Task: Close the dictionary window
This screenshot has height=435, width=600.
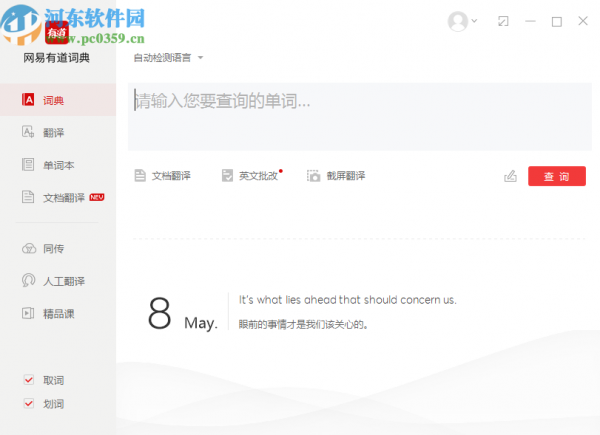Action: (x=583, y=21)
